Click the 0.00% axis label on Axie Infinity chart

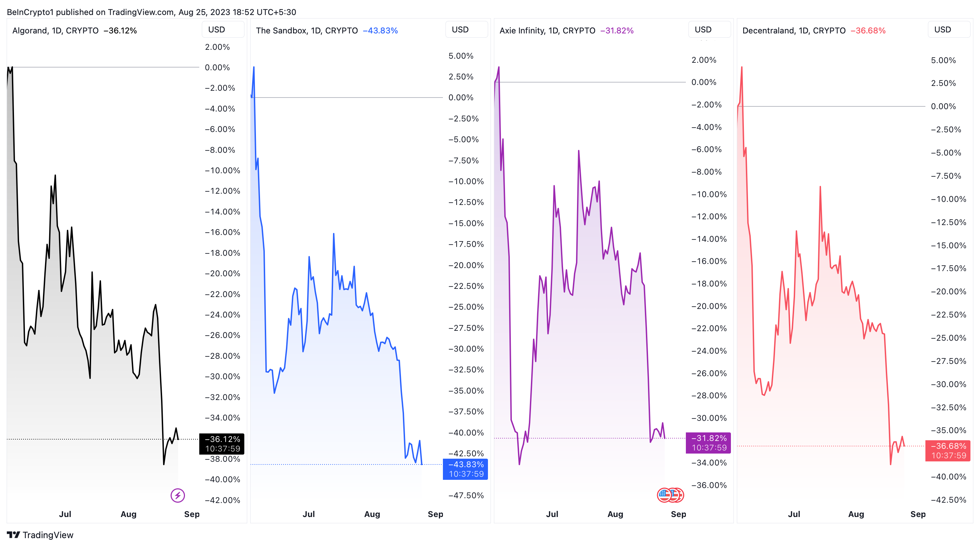(x=703, y=82)
